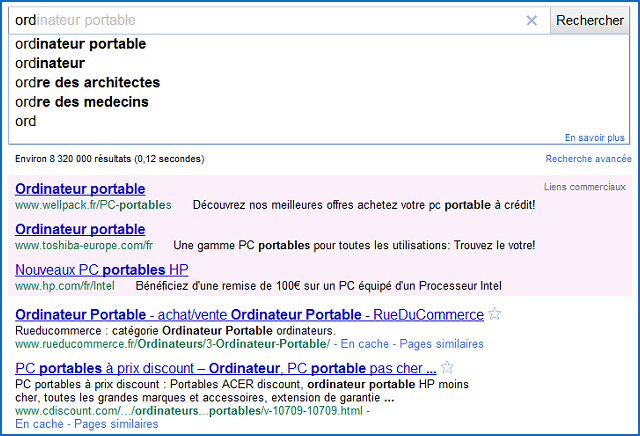Pick the 'ordre des architectes' suggestion
Image resolution: width=640 pixels, height=436 pixels.
(x=88, y=82)
